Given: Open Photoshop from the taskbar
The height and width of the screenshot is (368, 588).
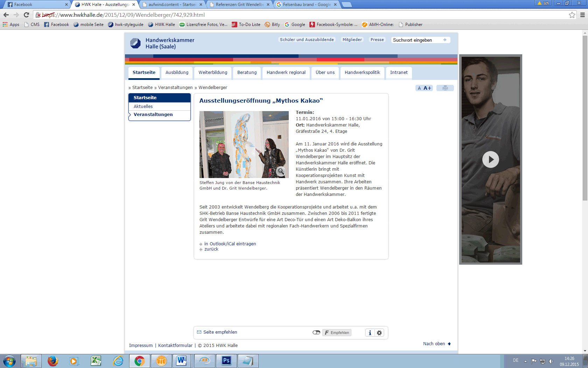Looking at the screenshot, I should tap(226, 361).
